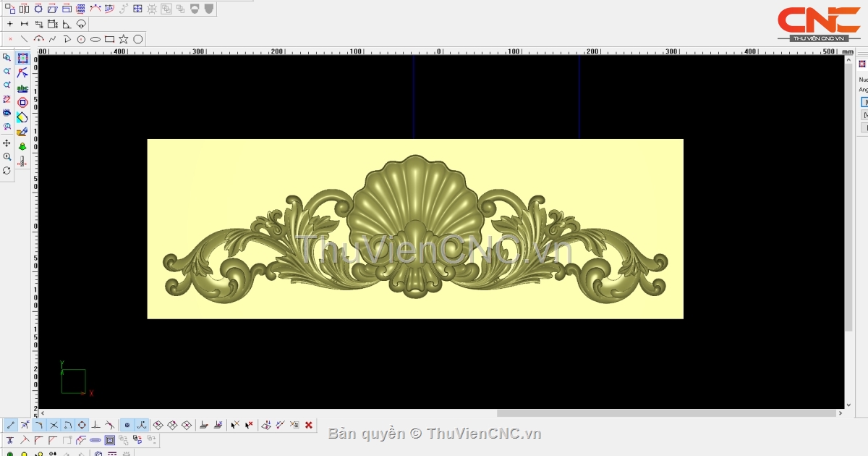The width and height of the screenshot is (868, 456).
Task: Toggle midpoint snap with arrows
Action: [25, 425]
